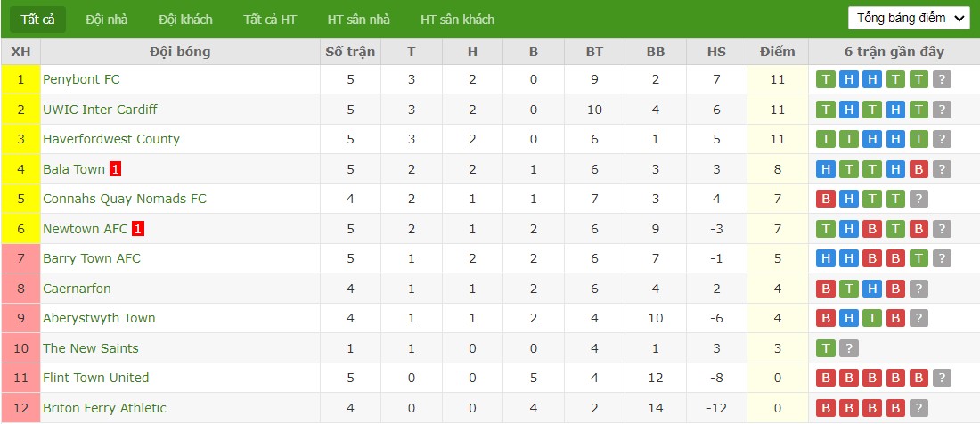Click the first blue H badge for Barry Town AFC
This screenshot has width=980, height=424.
click(x=826, y=258)
